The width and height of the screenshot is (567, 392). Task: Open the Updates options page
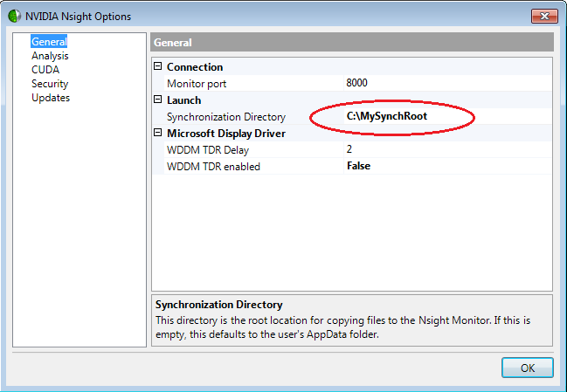51,98
